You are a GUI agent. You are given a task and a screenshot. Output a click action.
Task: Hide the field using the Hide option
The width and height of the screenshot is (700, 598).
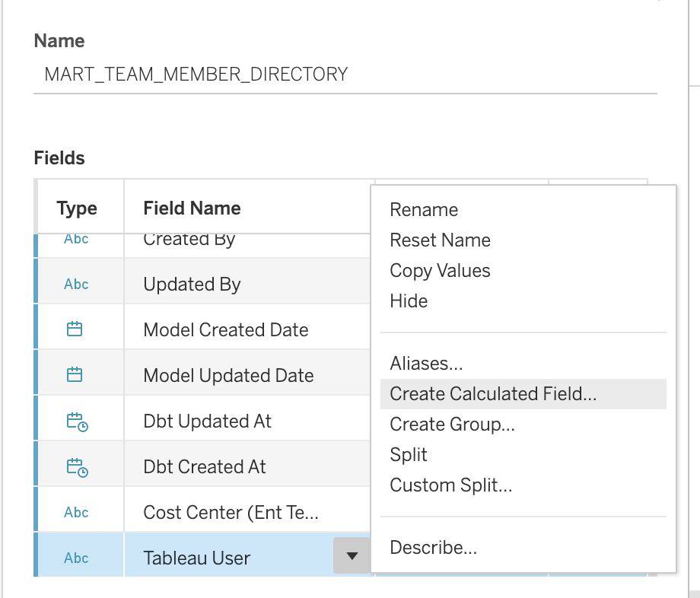pyautogui.click(x=409, y=301)
